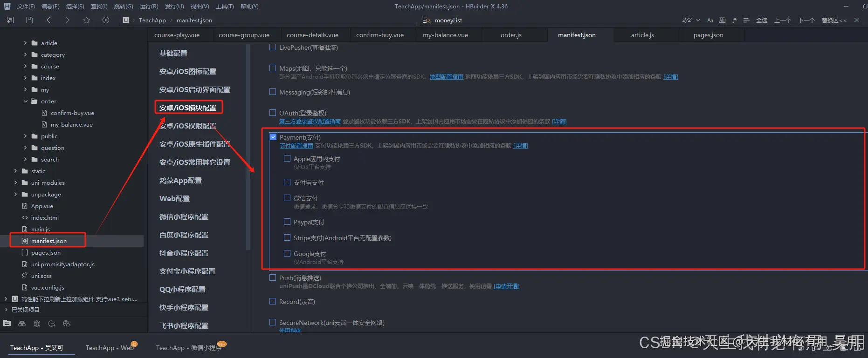Click the uni-app project icon in breadcrumb
868x358 pixels.
(x=126, y=20)
